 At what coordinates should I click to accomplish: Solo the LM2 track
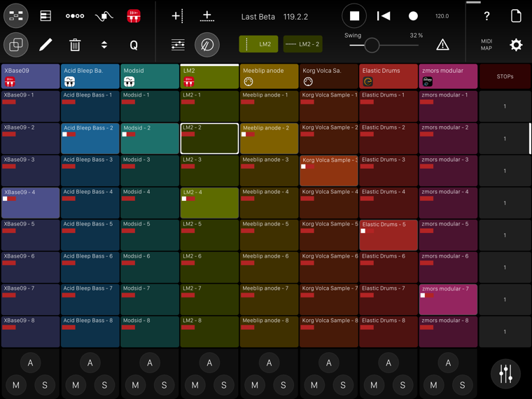coord(224,385)
